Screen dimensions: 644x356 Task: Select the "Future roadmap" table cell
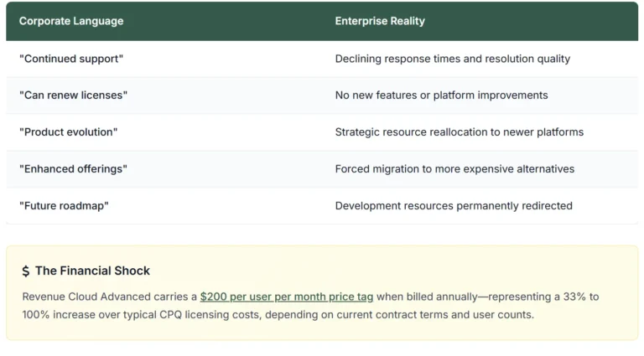tap(64, 206)
